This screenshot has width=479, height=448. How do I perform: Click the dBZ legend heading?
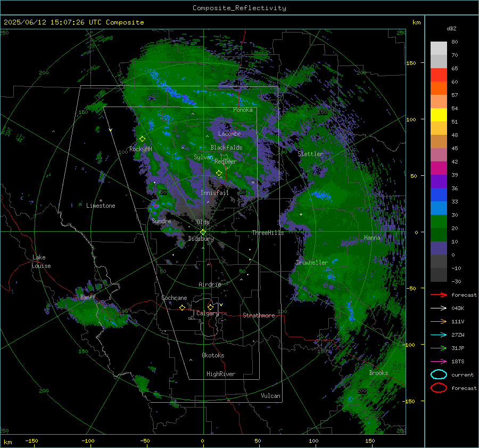pyautogui.click(x=451, y=29)
